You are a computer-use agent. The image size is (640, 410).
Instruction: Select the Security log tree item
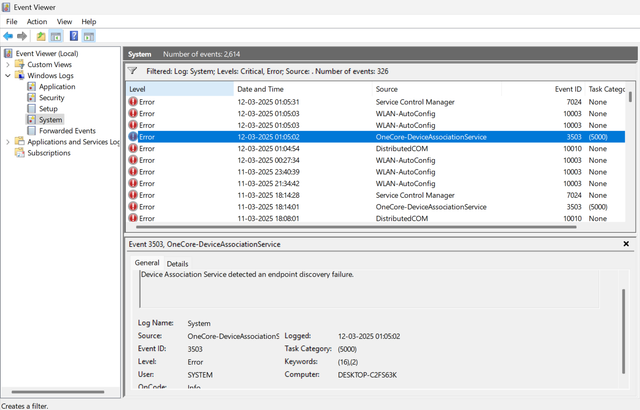(52, 98)
